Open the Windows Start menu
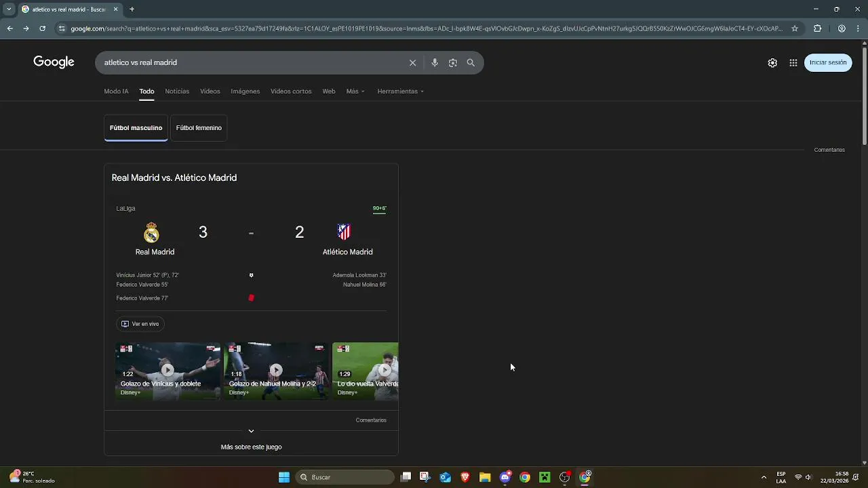 click(284, 477)
